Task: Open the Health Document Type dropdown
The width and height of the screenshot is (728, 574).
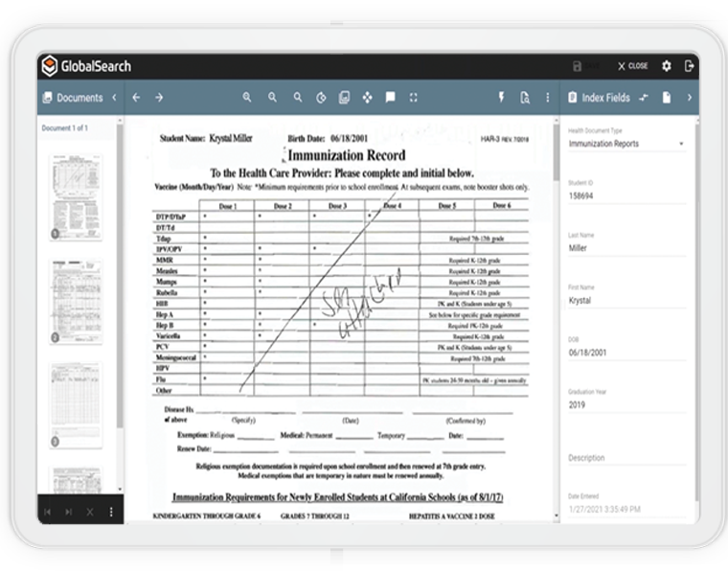Action: click(626, 144)
